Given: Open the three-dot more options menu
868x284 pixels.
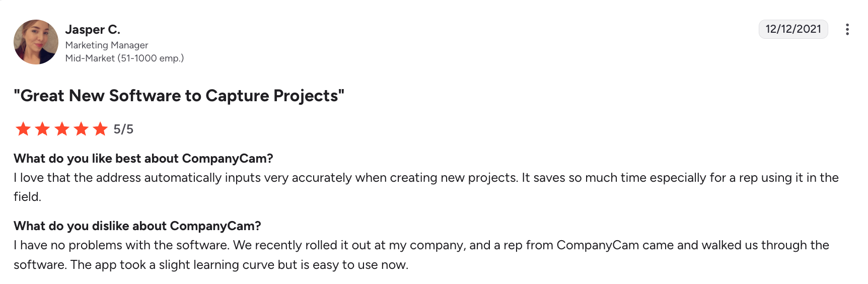Looking at the screenshot, I should [x=847, y=29].
